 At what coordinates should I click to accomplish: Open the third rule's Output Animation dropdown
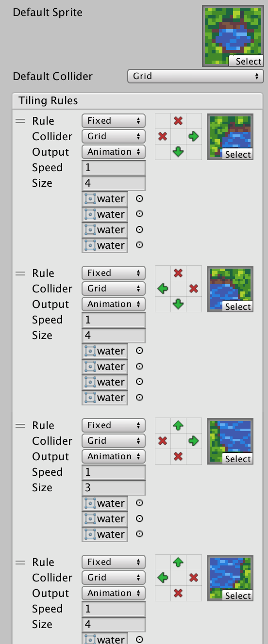tap(114, 456)
